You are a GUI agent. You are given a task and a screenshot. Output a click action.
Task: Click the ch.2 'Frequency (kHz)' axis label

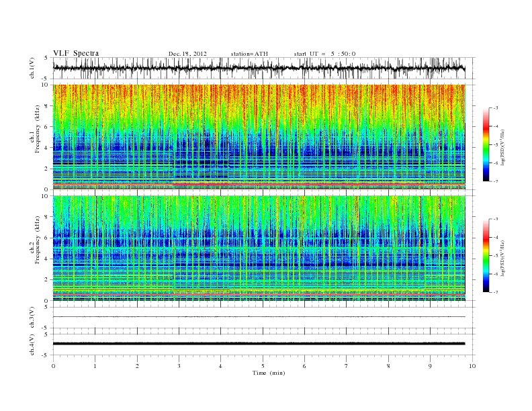(x=38, y=240)
